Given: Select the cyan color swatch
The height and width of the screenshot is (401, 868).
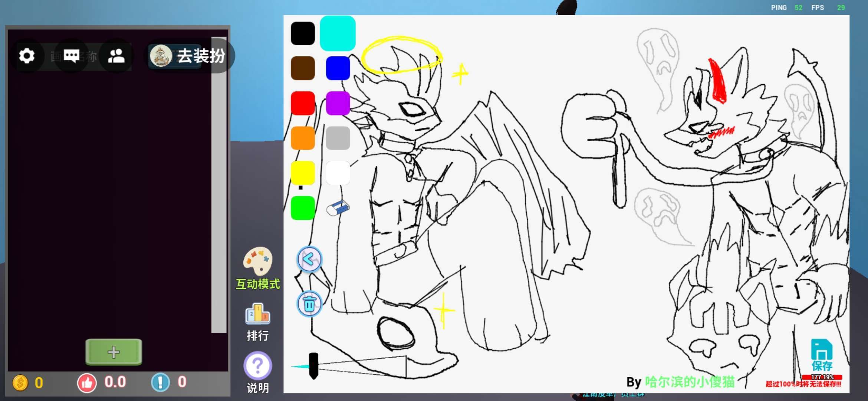Looking at the screenshot, I should [x=338, y=33].
